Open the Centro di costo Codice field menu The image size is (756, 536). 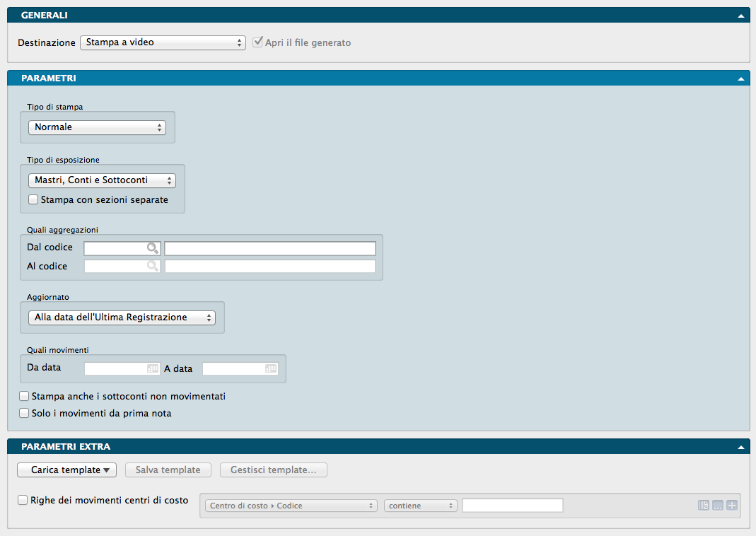pyautogui.click(x=291, y=506)
